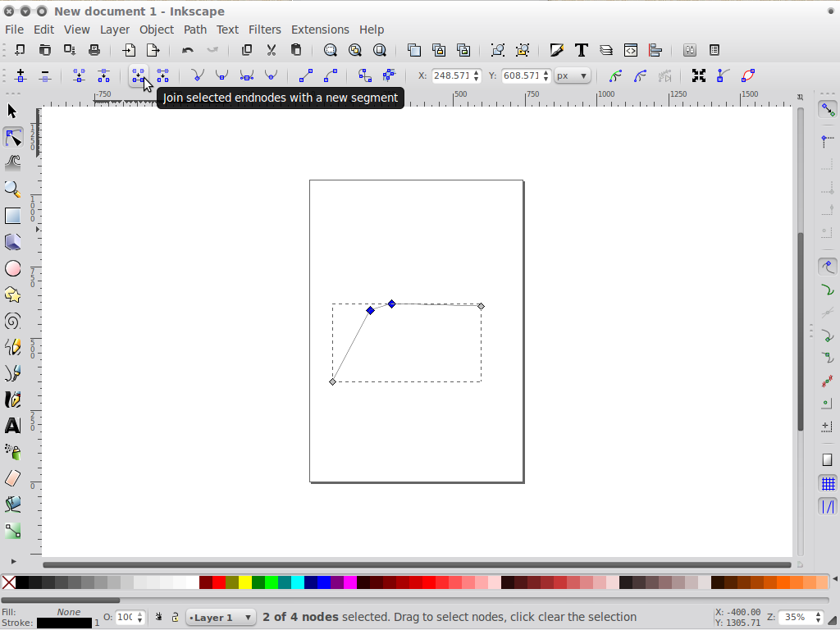Adjust the opacity stepper arrows
840x630 pixels.
[x=140, y=617]
